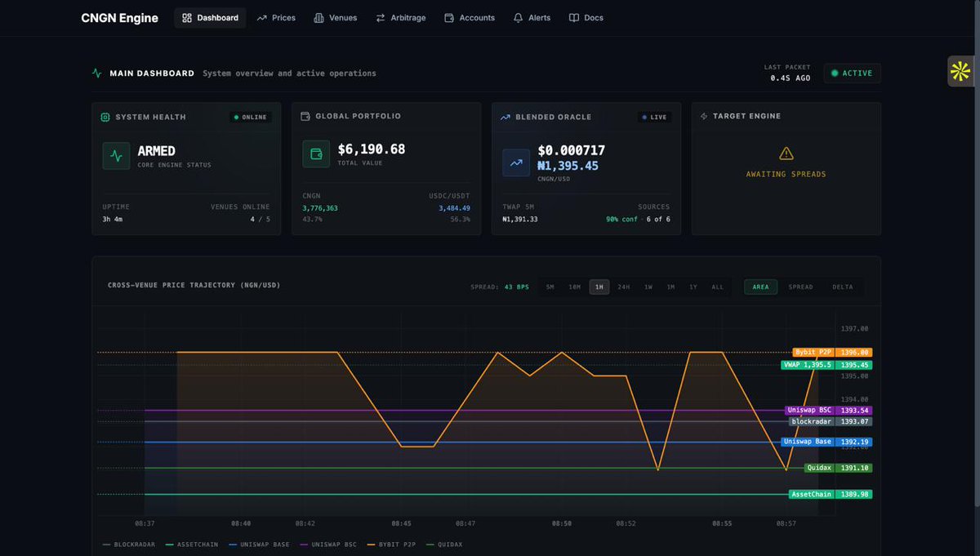Open the Dashboard nav tab
This screenshot has width=980, height=556.
tap(210, 18)
